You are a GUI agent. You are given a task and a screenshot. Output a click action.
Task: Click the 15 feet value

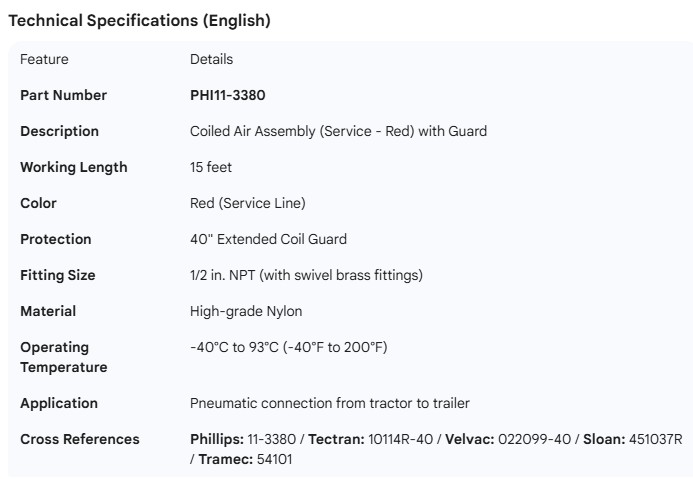pyautogui.click(x=211, y=167)
